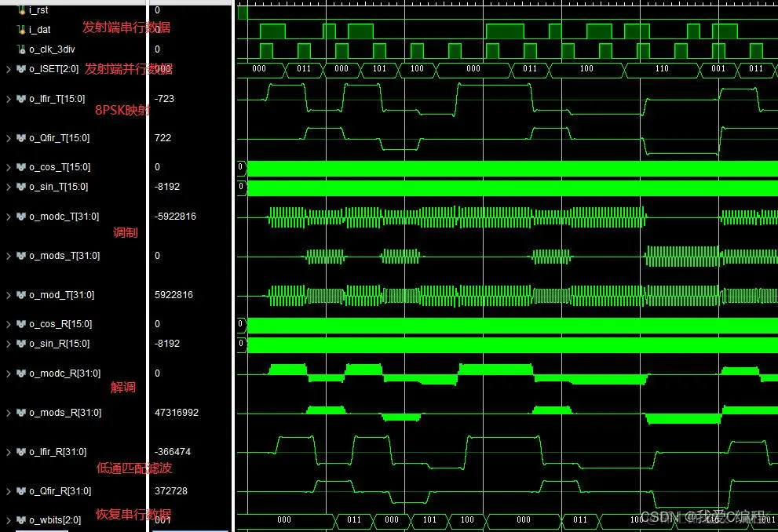Expand the o_mod_T[31:0] bus
The image size is (778, 532).
[x=9, y=295]
